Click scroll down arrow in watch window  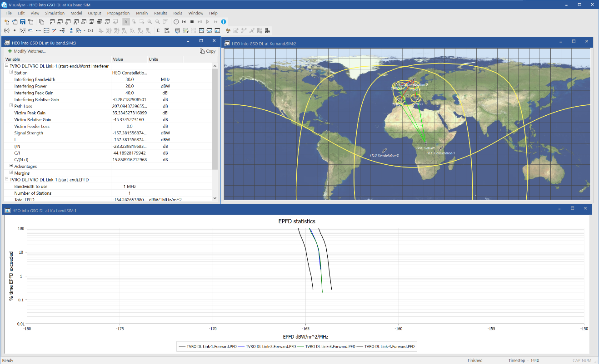[x=215, y=198]
